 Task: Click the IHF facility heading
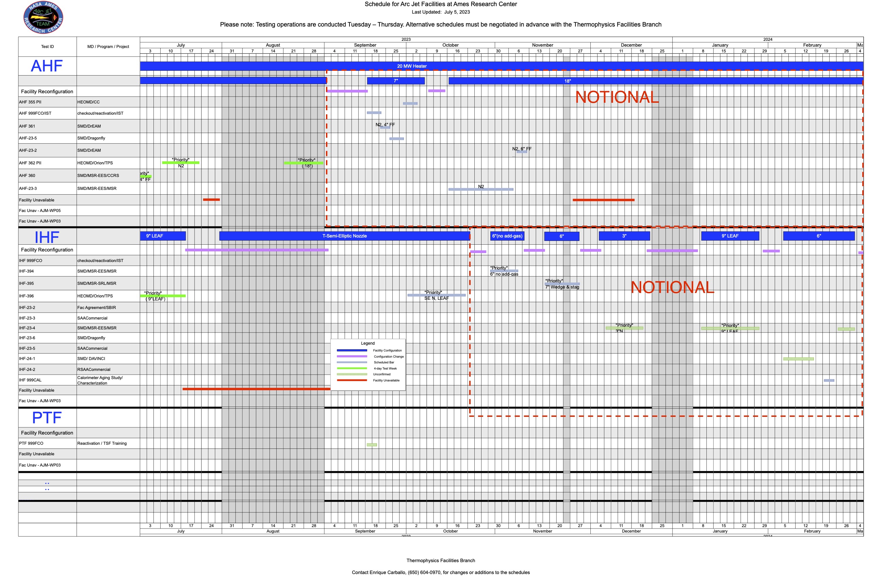point(47,237)
